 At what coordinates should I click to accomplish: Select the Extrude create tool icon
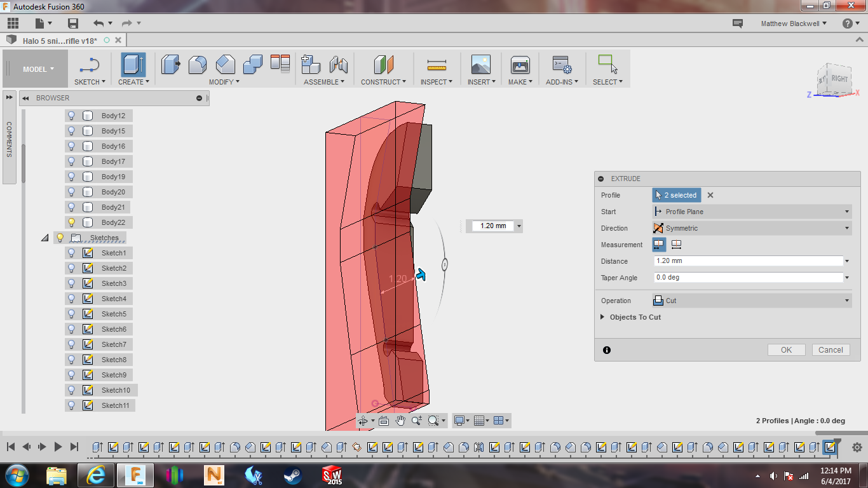click(133, 65)
